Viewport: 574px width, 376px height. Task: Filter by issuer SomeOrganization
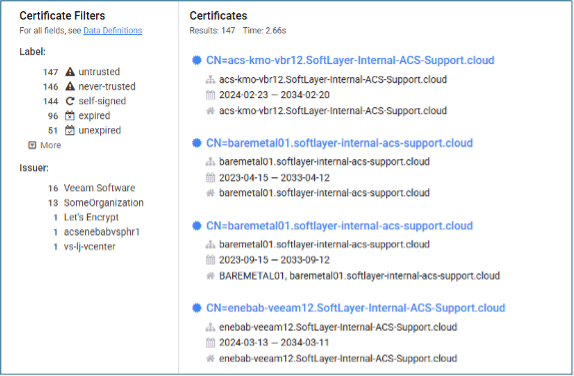pyautogui.click(x=104, y=202)
